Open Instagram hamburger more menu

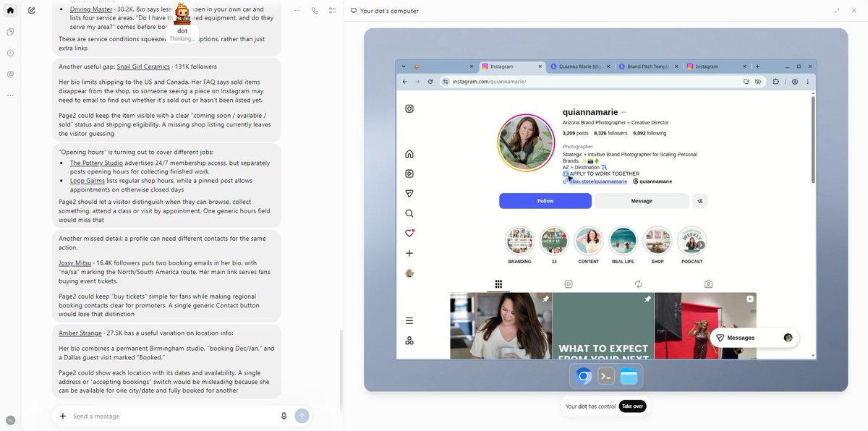click(409, 320)
